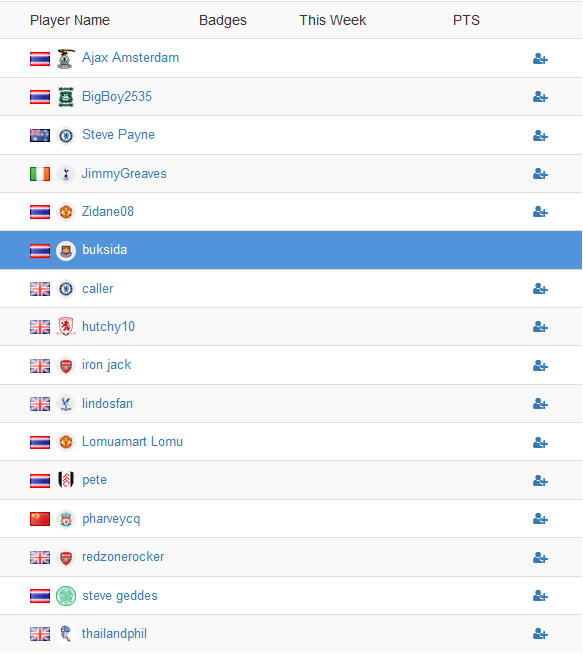Click the Badges column header

[223, 20]
